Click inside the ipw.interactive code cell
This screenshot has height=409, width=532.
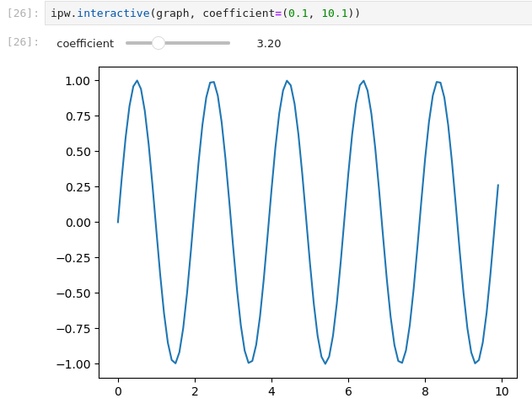(x=288, y=13)
